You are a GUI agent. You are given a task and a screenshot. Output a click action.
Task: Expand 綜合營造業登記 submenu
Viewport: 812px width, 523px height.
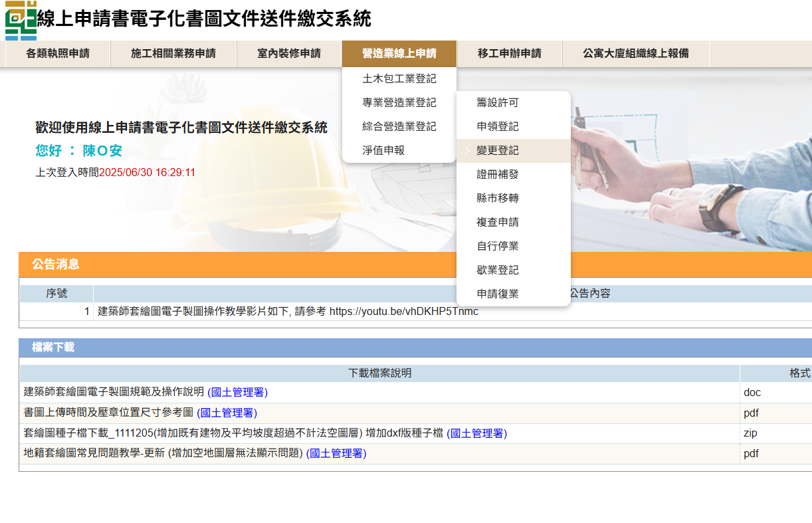[399, 127]
